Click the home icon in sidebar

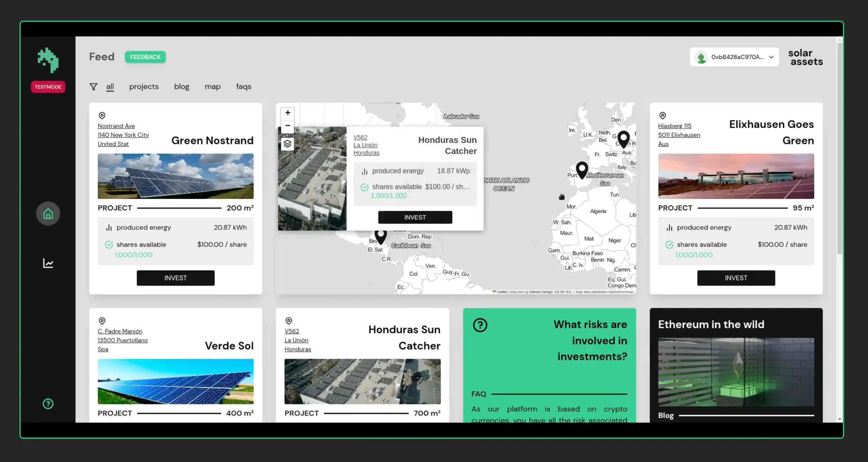pos(48,214)
